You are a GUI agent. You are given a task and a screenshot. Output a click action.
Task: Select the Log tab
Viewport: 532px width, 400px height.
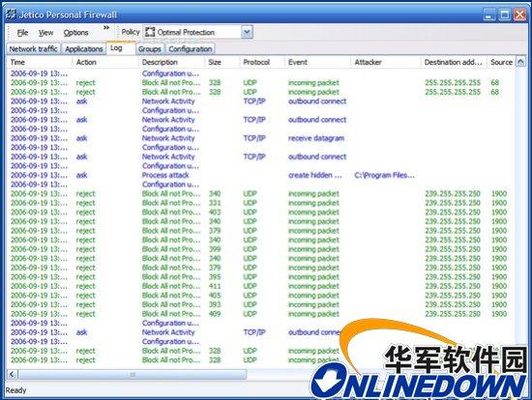click(x=121, y=47)
